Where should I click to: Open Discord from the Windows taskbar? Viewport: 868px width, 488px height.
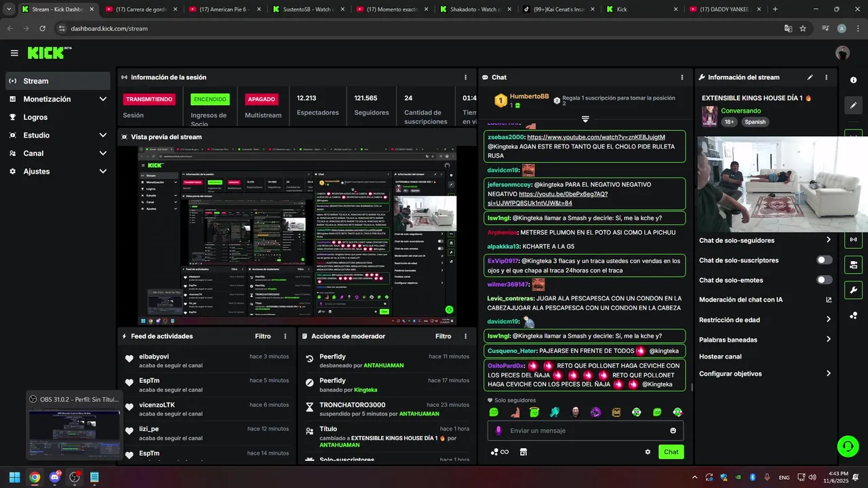pos(54,477)
